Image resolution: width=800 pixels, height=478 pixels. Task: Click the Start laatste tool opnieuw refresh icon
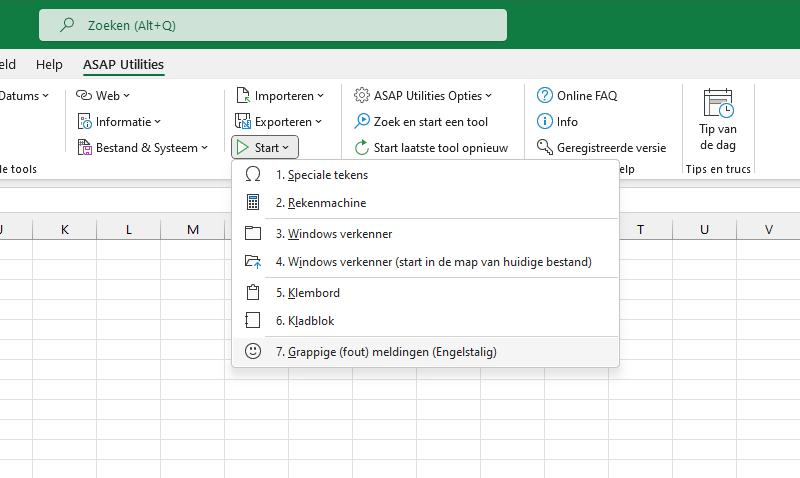coord(362,147)
